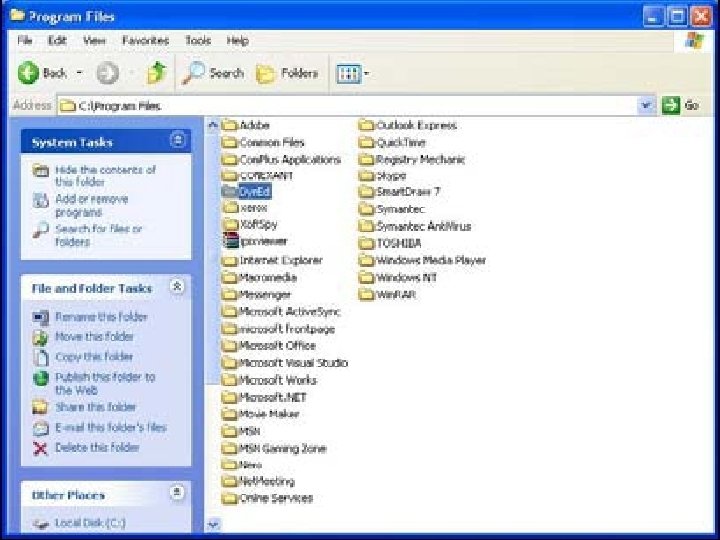
Task: Select the Microsoft ActiveSync folder icon
Action: click(x=229, y=311)
